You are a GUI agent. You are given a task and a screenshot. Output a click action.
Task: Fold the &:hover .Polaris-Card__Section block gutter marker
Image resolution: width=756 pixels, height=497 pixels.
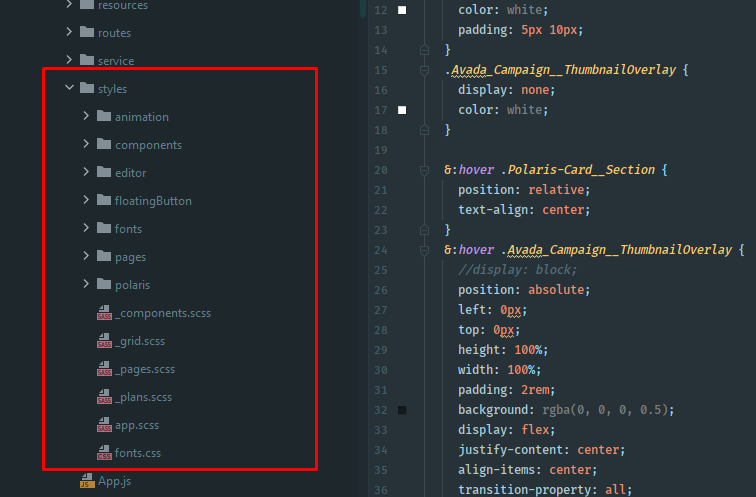424,170
